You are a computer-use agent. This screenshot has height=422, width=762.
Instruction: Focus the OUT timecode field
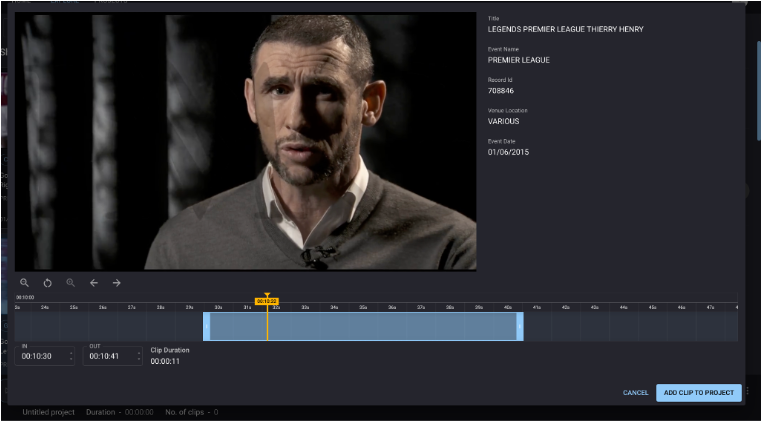(113, 356)
